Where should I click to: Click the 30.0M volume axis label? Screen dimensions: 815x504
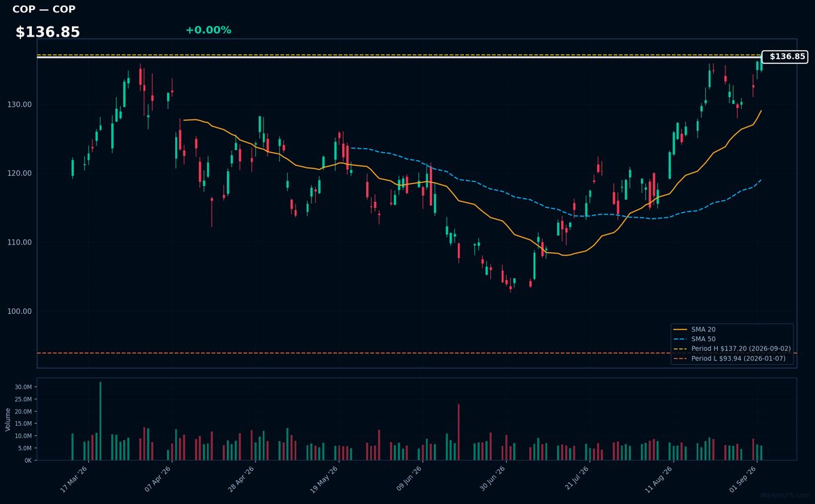(x=24, y=387)
